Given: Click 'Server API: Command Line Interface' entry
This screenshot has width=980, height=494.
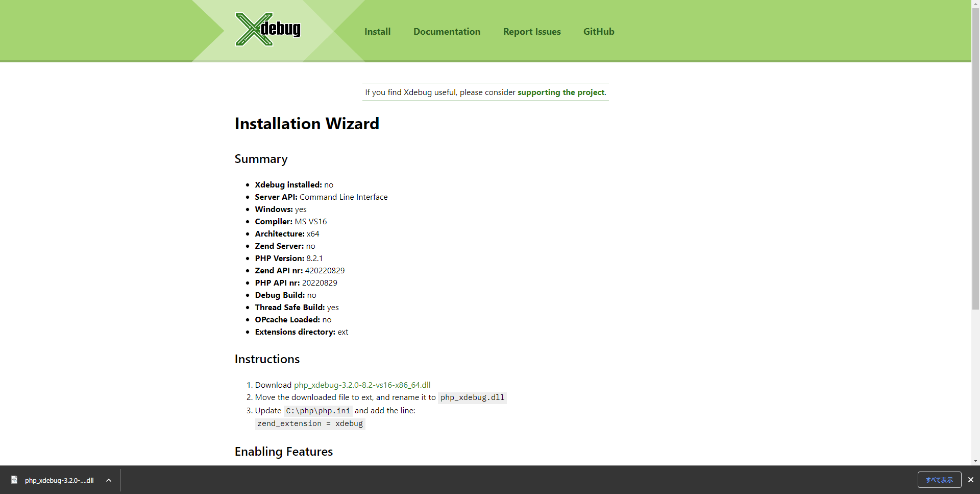Looking at the screenshot, I should click(321, 197).
